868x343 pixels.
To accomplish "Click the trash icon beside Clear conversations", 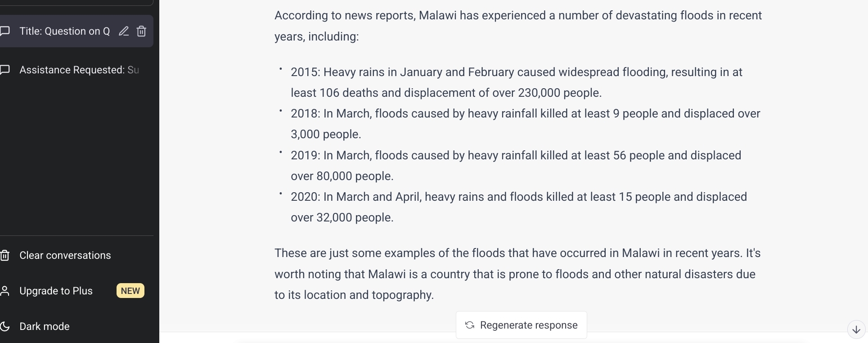I will click(x=5, y=256).
